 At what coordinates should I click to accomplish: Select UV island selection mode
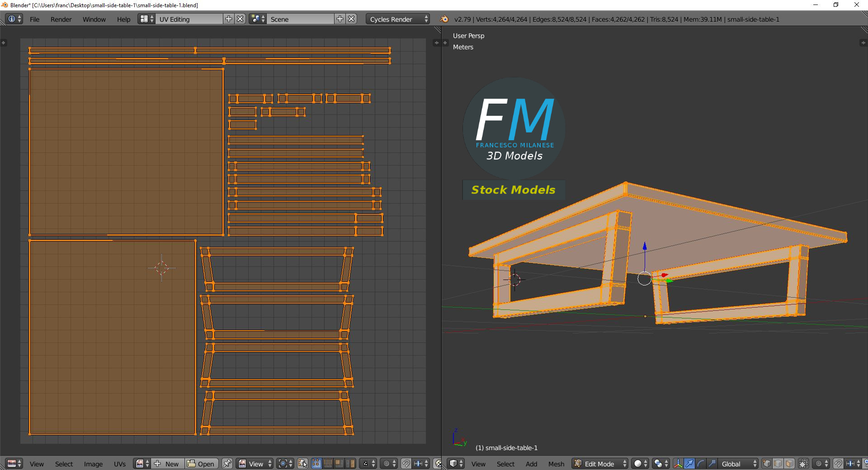coord(350,464)
